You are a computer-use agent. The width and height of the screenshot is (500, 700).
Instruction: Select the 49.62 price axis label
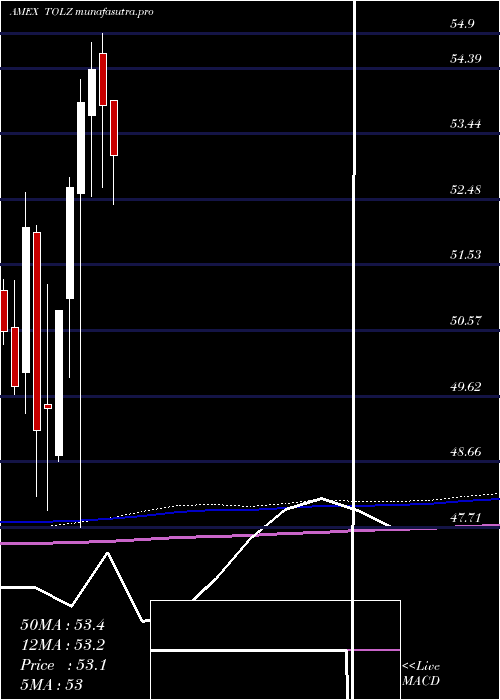(x=465, y=387)
